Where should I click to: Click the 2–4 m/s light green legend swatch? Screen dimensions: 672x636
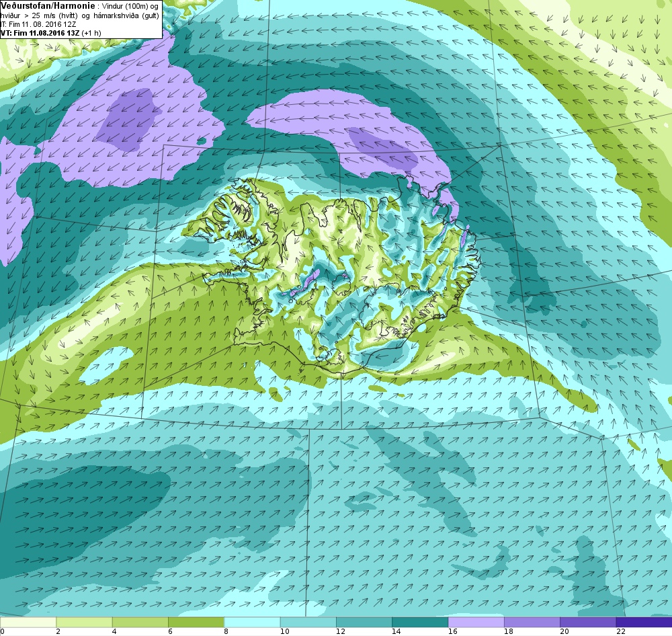tap(84, 622)
